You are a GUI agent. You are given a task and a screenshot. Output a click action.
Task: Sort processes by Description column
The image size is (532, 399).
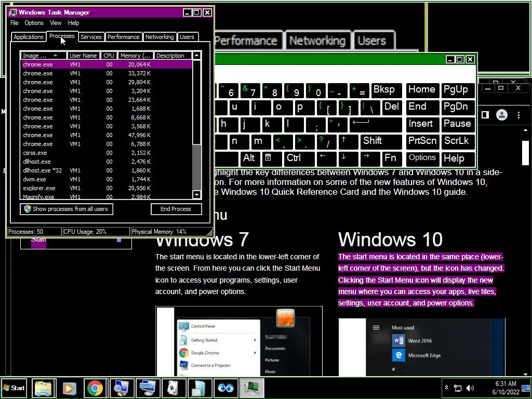pyautogui.click(x=172, y=56)
